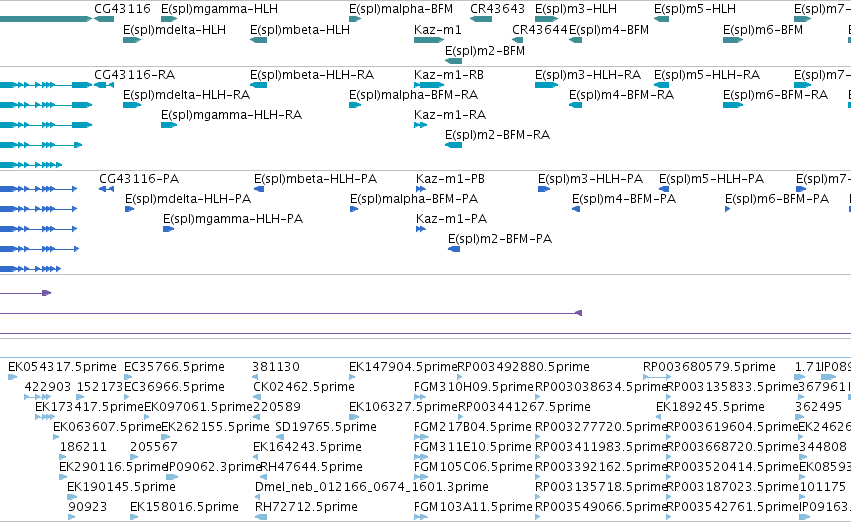851x522 pixels.
Task: Click the CR43644 gene label
Action: pos(539,30)
